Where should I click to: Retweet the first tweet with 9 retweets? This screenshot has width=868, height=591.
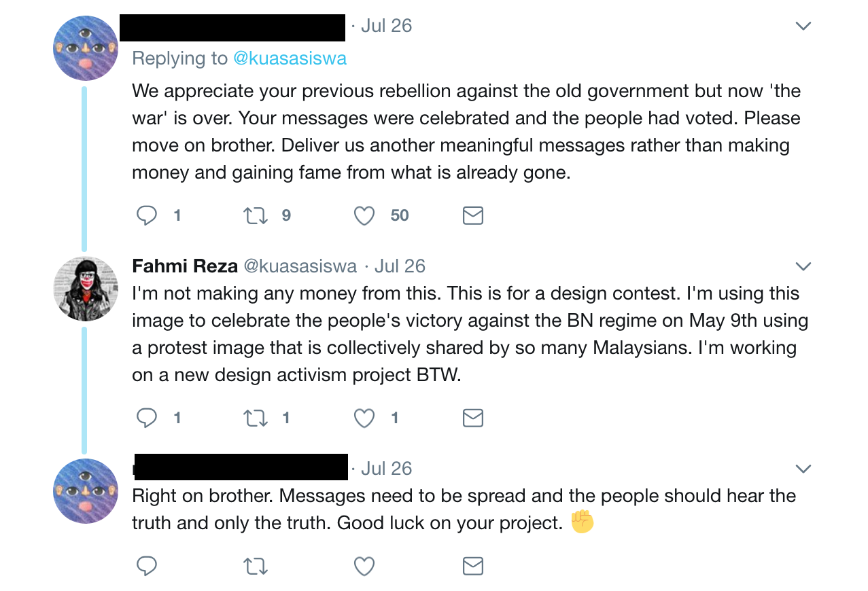click(x=256, y=216)
